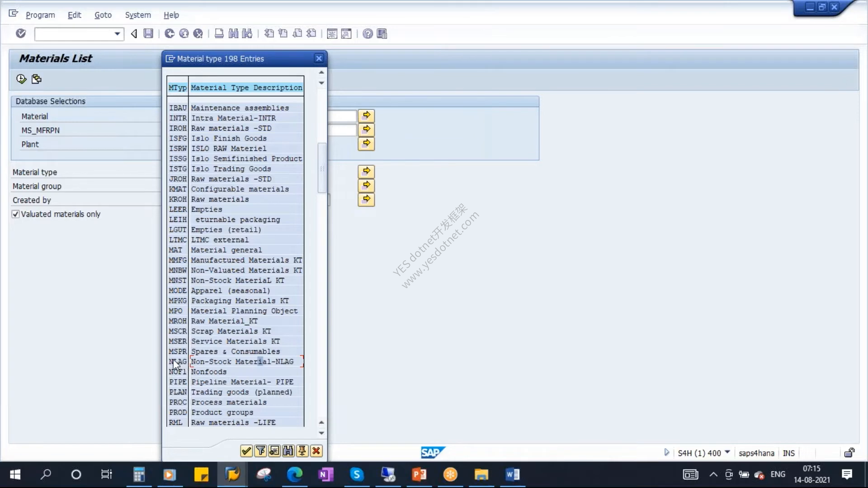Click popup scrollbar up arrow at top
This screenshot has height=488, width=868.
[321, 72]
